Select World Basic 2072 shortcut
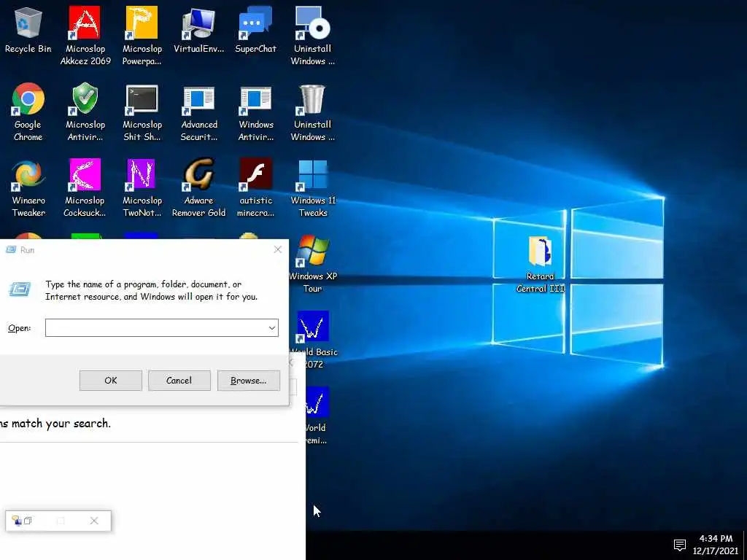747x560 pixels. (313, 340)
